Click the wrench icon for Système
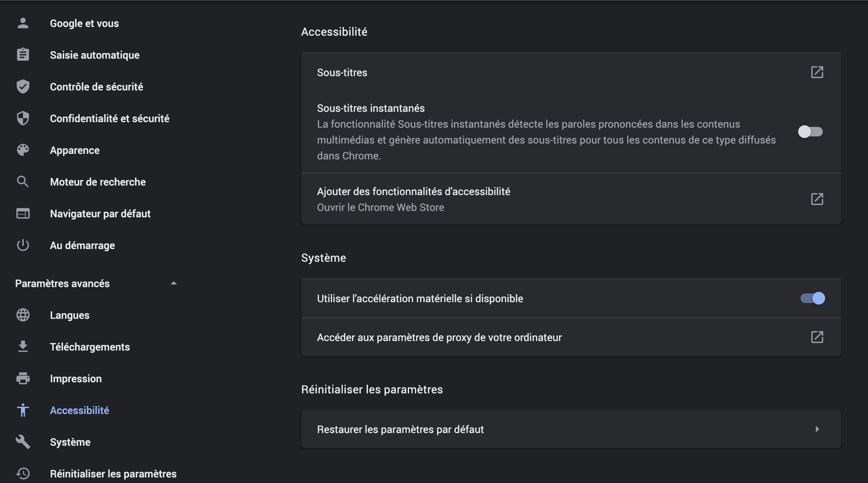868x483 pixels. 23,442
